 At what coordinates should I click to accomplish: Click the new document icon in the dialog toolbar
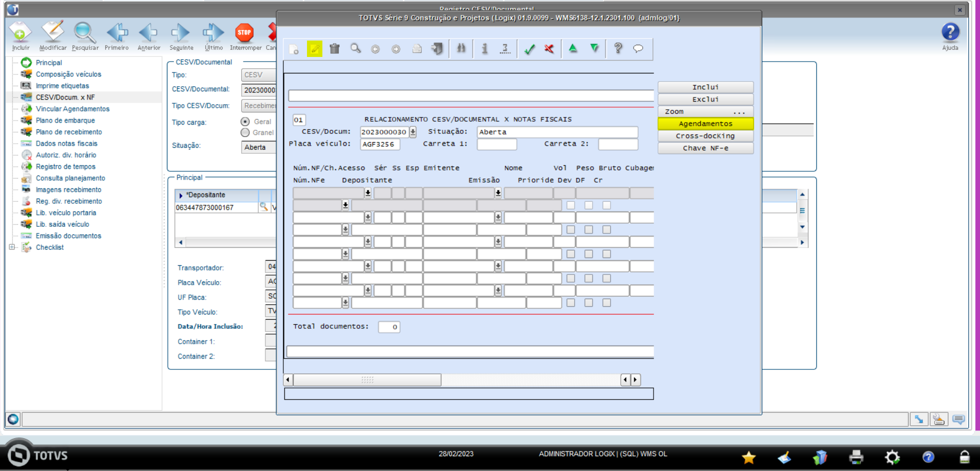click(x=294, y=49)
